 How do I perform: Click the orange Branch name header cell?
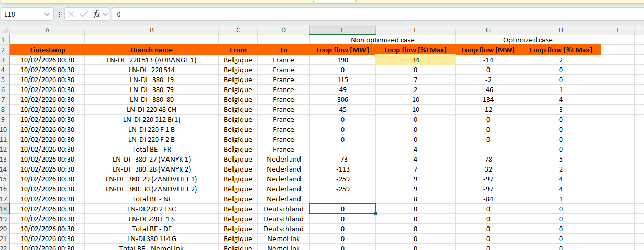(x=151, y=50)
